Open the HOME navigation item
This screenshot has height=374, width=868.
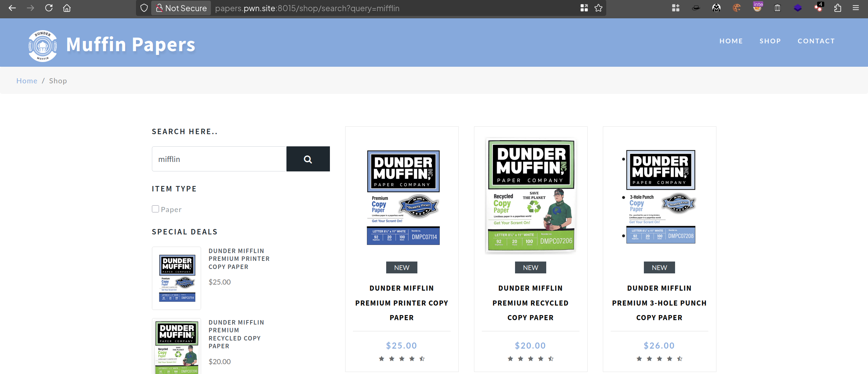coord(731,41)
